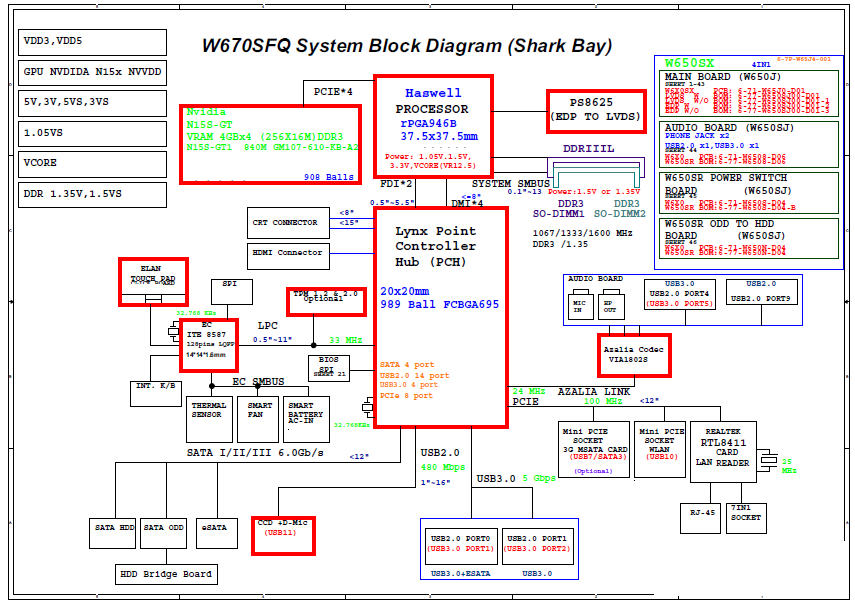Select the "1067/1333/1600 MHz" memory speed text

pos(582,233)
